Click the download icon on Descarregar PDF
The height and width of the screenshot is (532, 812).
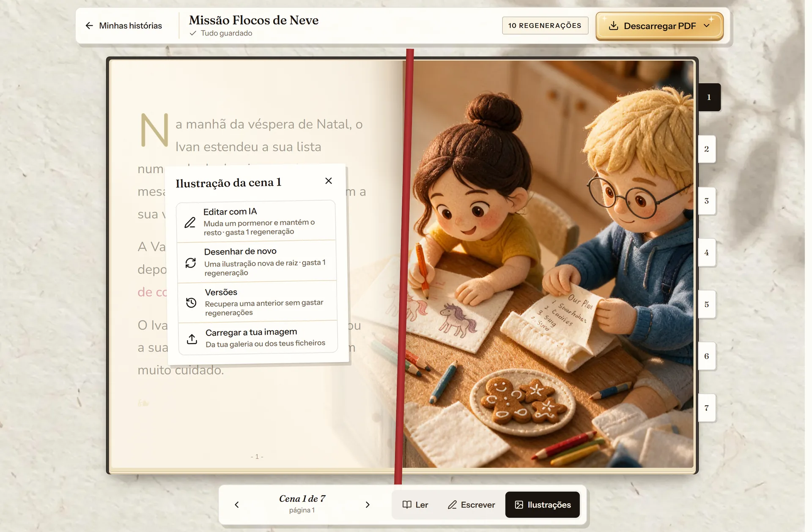coord(613,26)
